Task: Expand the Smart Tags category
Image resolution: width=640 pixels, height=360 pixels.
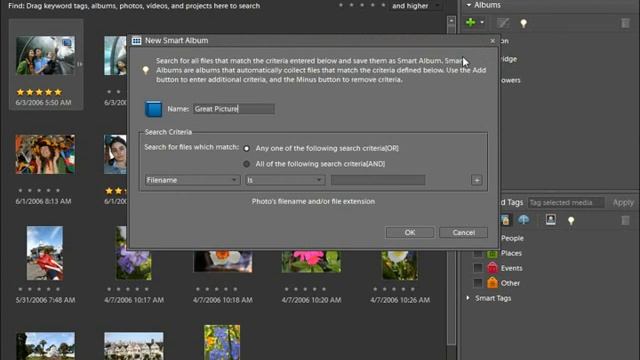Action: [x=468, y=298]
